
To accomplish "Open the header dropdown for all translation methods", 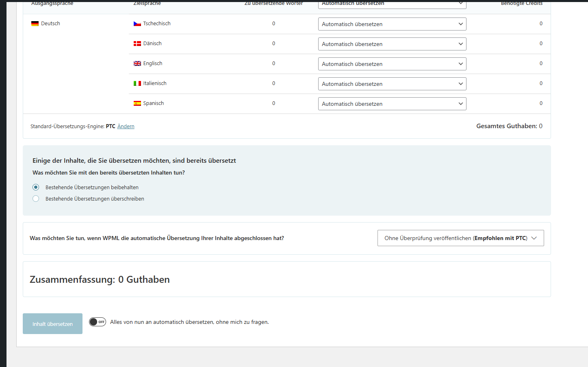I will pyautogui.click(x=392, y=4).
